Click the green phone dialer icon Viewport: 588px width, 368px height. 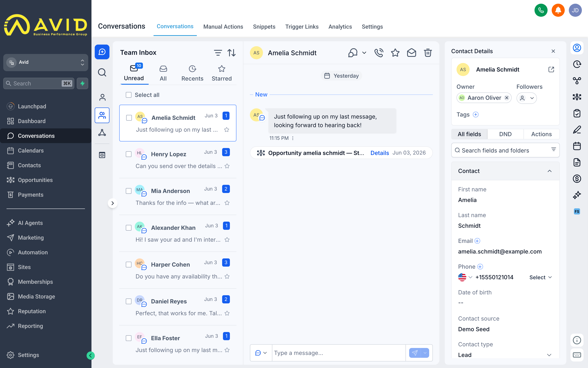click(x=541, y=10)
